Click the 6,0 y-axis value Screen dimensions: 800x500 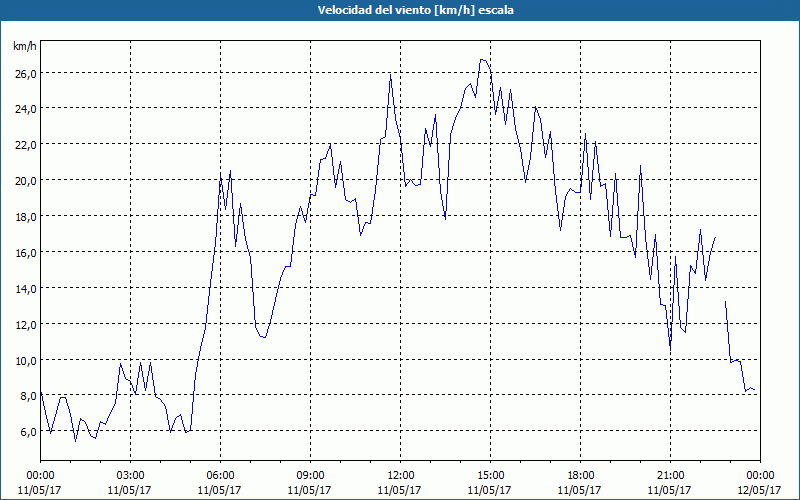(x=27, y=432)
